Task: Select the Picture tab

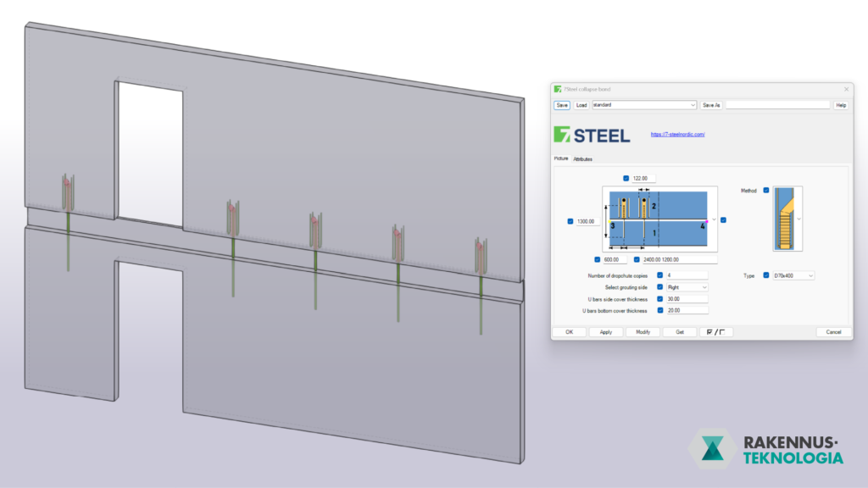Action: click(561, 158)
